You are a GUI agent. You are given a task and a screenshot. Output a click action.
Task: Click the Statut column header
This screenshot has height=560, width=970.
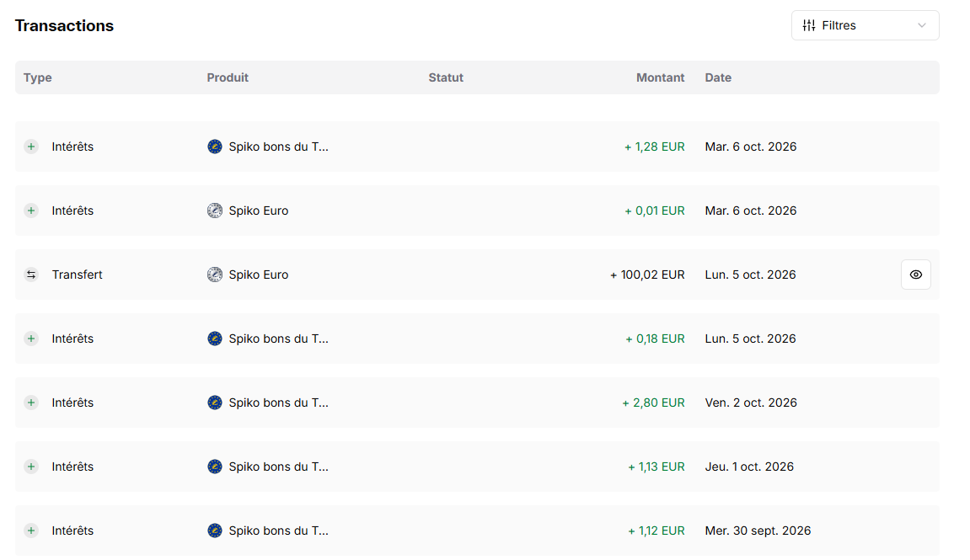point(446,77)
